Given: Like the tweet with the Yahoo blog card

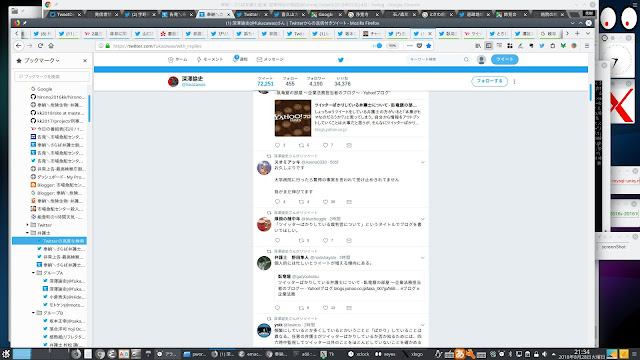Looking at the screenshot, I should point(325,145).
